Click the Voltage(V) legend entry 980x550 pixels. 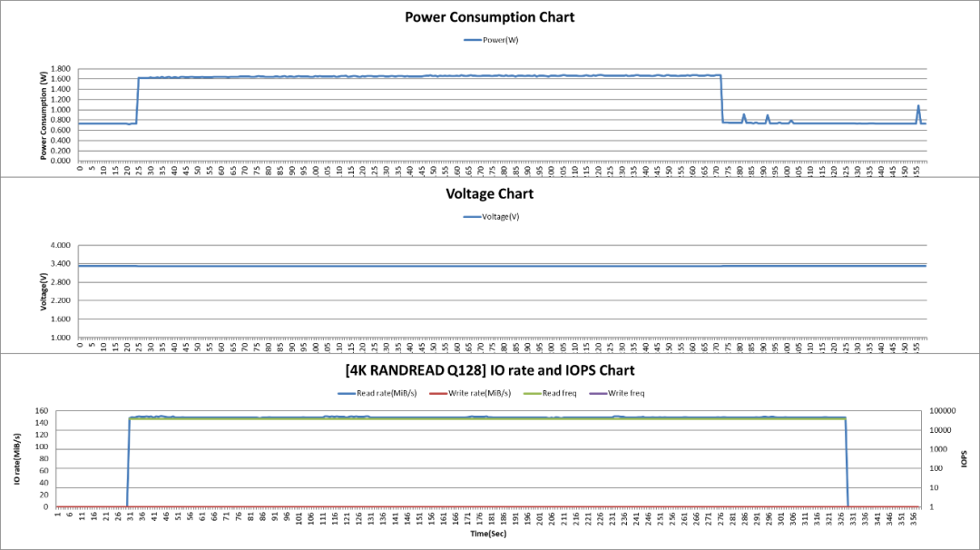click(491, 217)
